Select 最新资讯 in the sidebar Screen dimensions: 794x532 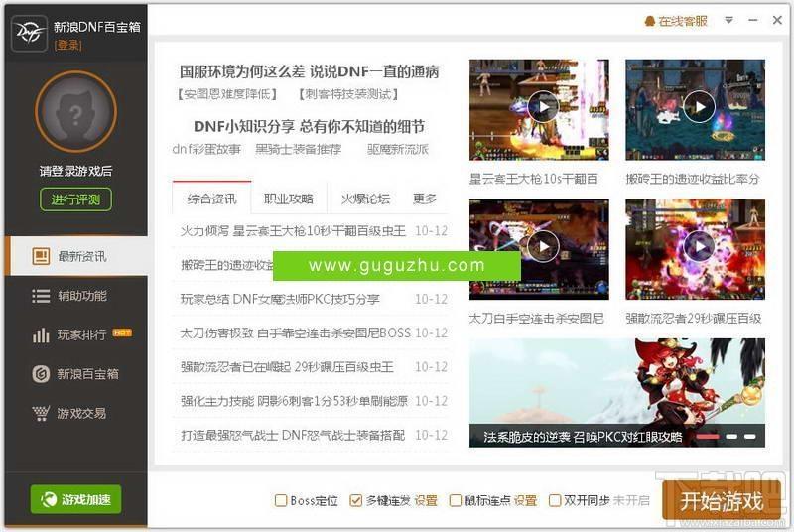(76, 256)
